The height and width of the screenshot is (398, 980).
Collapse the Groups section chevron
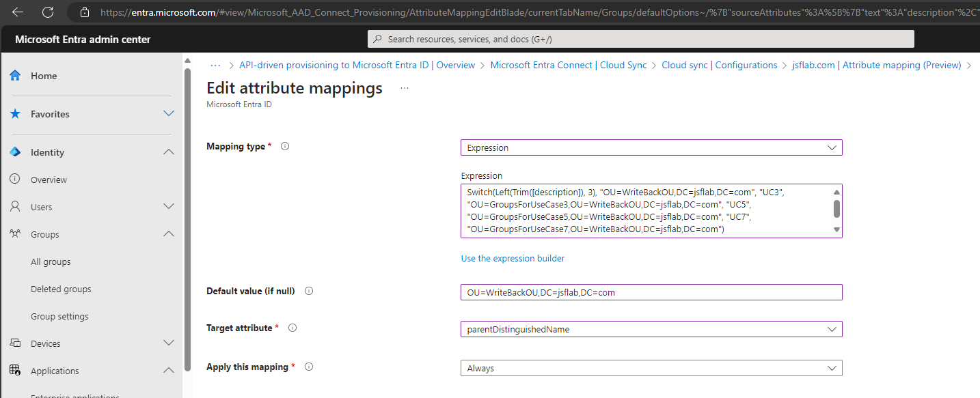(169, 234)
